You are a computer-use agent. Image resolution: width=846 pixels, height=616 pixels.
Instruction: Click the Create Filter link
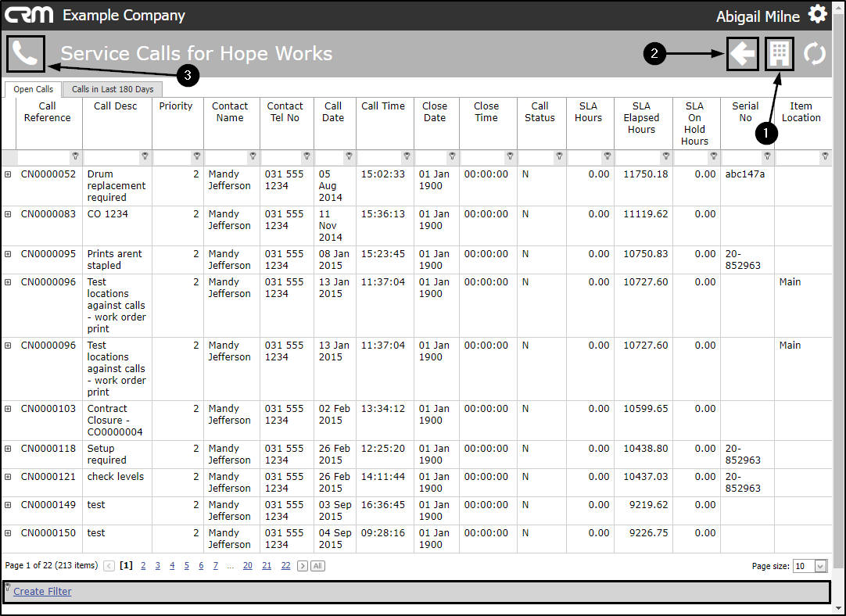point(42,591)
